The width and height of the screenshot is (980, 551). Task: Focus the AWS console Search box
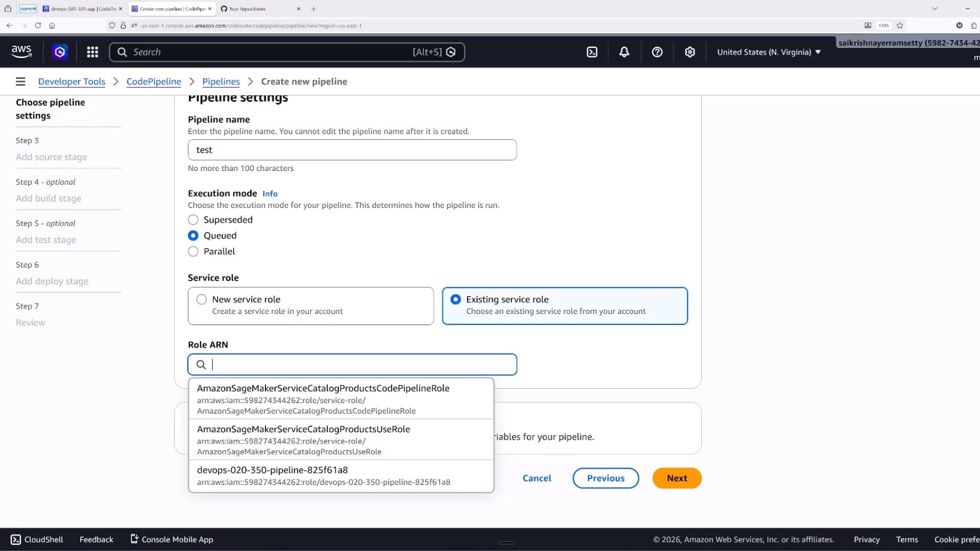tap(287, 52)
